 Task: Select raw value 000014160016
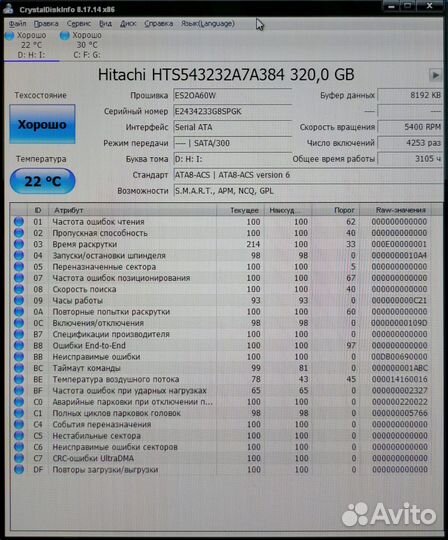(x=399, y=379)
